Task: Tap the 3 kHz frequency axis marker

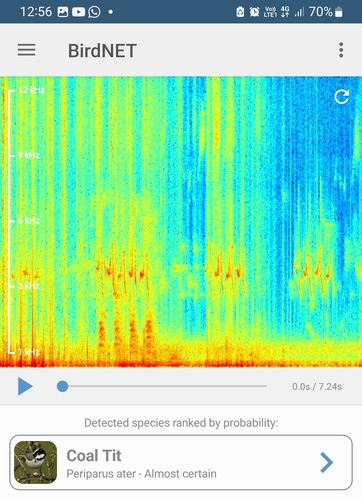Action: [x=29, y=286]
